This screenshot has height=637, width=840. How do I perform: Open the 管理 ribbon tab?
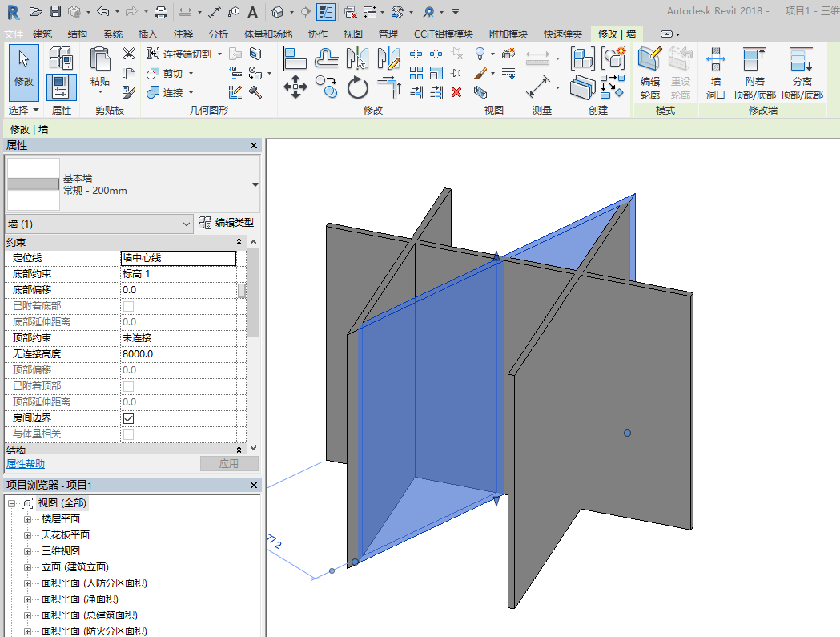coord(388,34)
